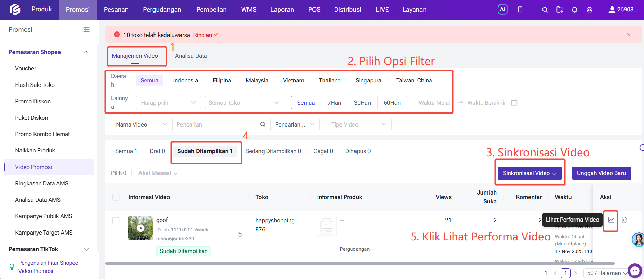Open settings gear in top bar
The width and height of the screenshot is (644, 279).
(x=589, y=10)
